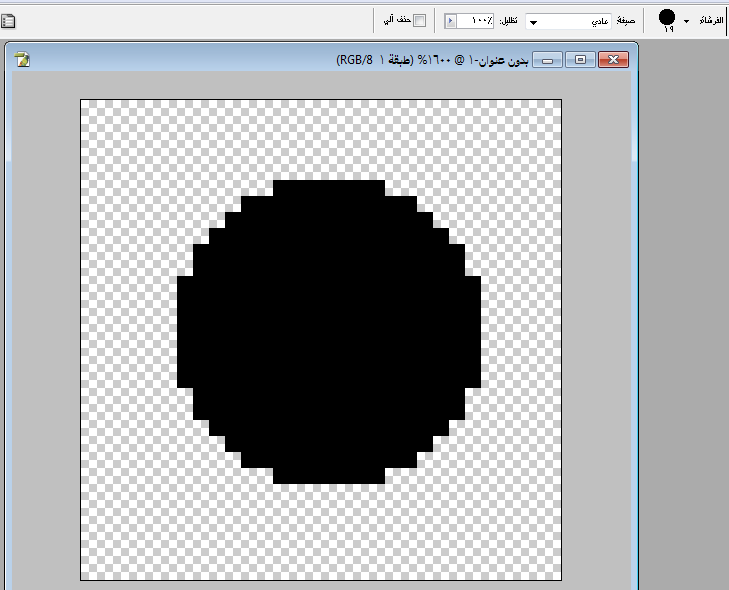Close the بدون عنوان-1 document window

[x=611, y=61]
